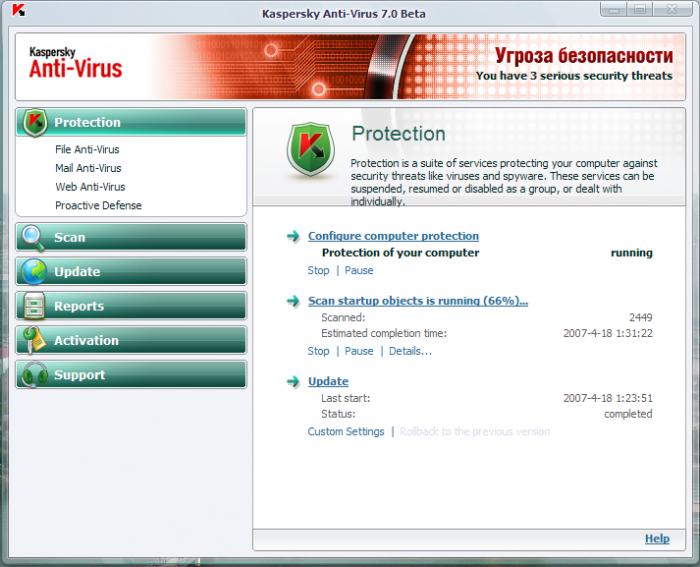This screenshot has height=567, width=700.
Task: Minimize the Kaspersky window
Action: 614,9
